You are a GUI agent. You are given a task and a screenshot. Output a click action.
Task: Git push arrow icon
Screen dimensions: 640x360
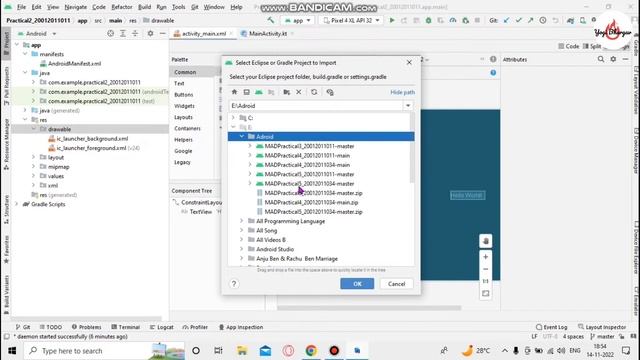click(530, 20)
